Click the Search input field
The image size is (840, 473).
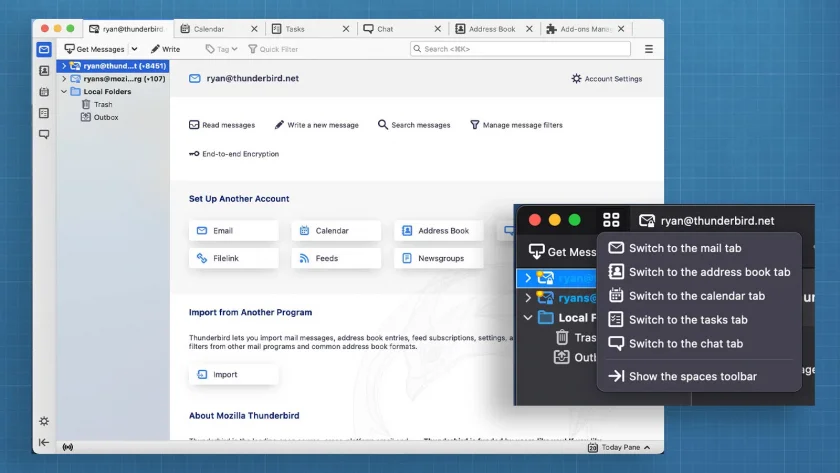tap(520, 49)
